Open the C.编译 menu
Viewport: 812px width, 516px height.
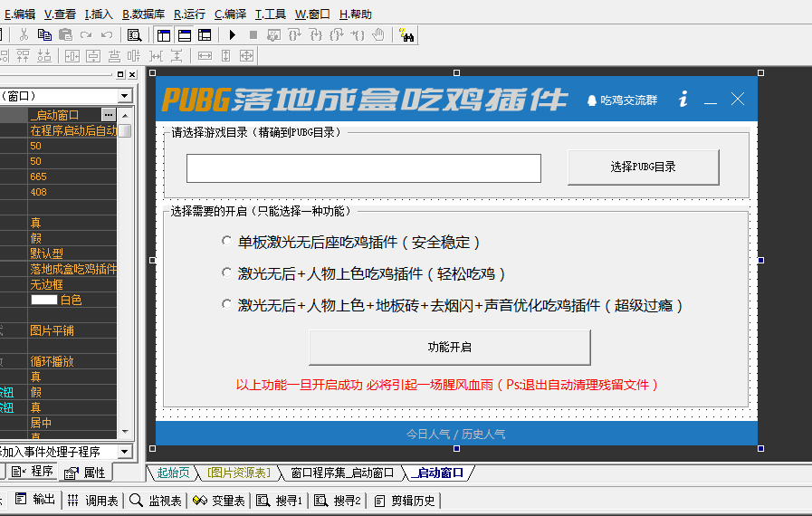click(230, 14)
